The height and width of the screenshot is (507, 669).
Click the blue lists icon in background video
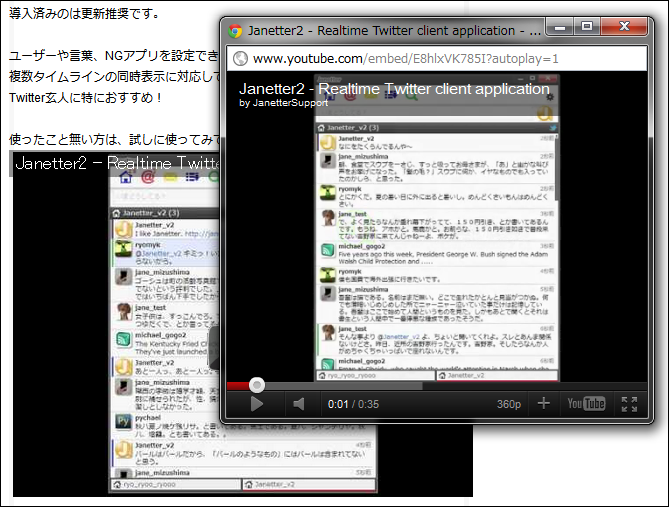[192, 178]
